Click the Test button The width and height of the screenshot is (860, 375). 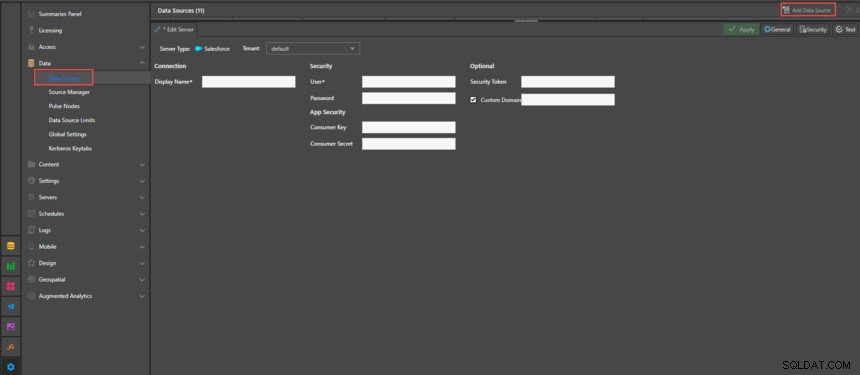pyautogui.click(x=845, y=30)
